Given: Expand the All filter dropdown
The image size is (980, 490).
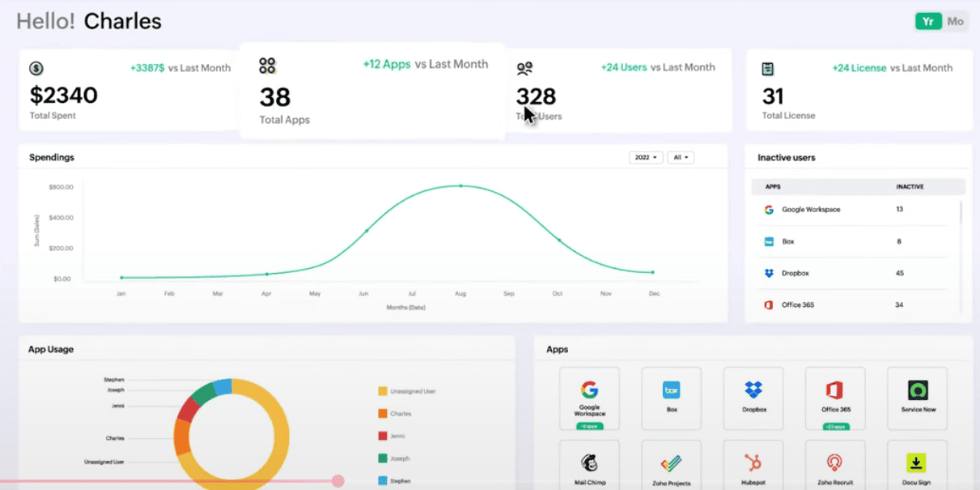Looking at the screenshot, I should [x=681, y=157].
